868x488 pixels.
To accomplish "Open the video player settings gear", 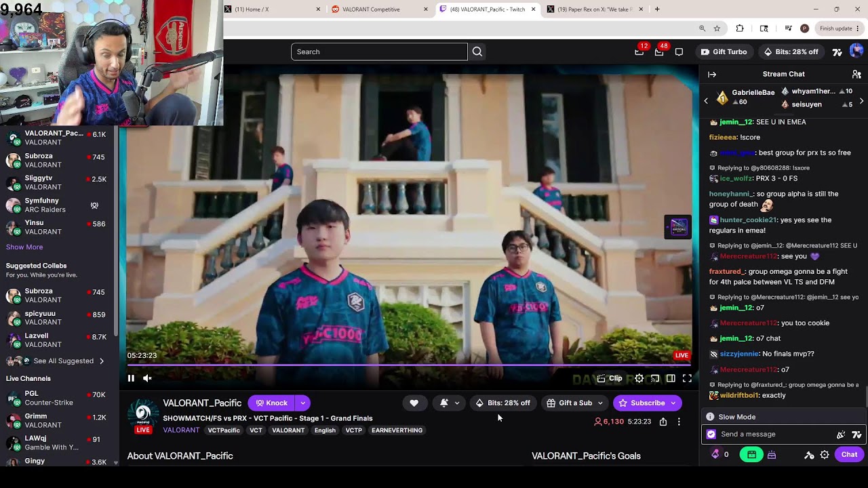I will tap(639, 378).
